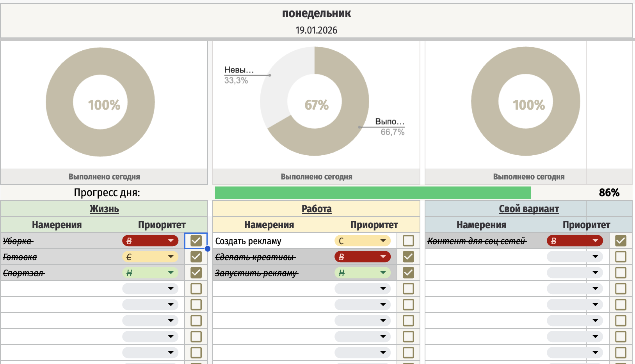Uncheck the Уборка task checkbox
The width and height of the screenshot is (635, 364).
pyautogui.click(x=196, y=241)
